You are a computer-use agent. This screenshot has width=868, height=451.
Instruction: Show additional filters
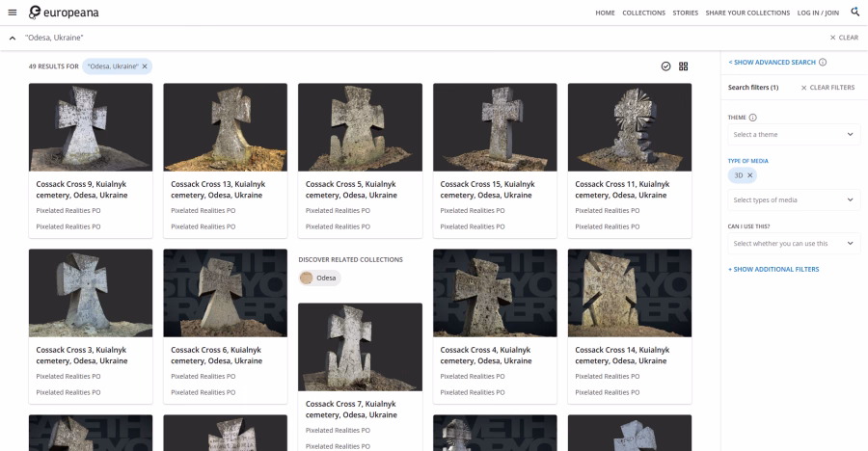click(773, 270)
